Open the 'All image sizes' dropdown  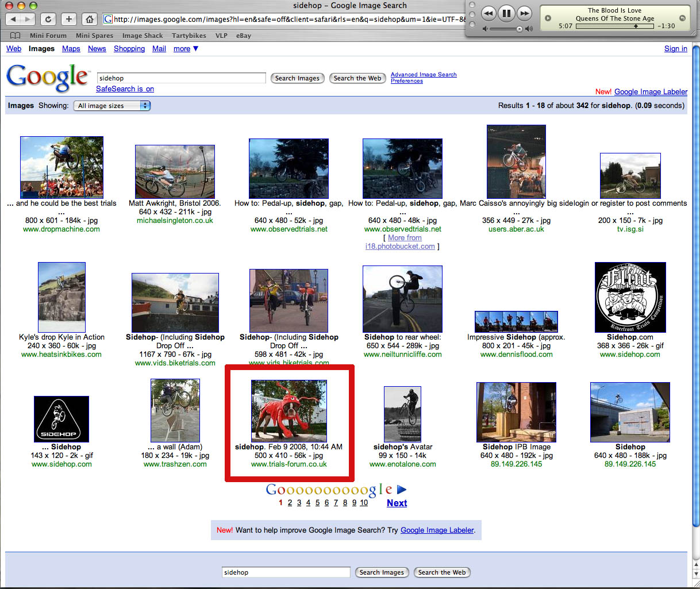[x=112, y=106]
